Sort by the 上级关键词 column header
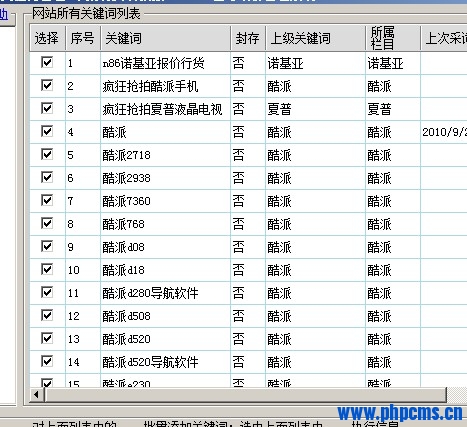Screen dimensions: 467x427 pyautogui.click(x=315, y=38)
